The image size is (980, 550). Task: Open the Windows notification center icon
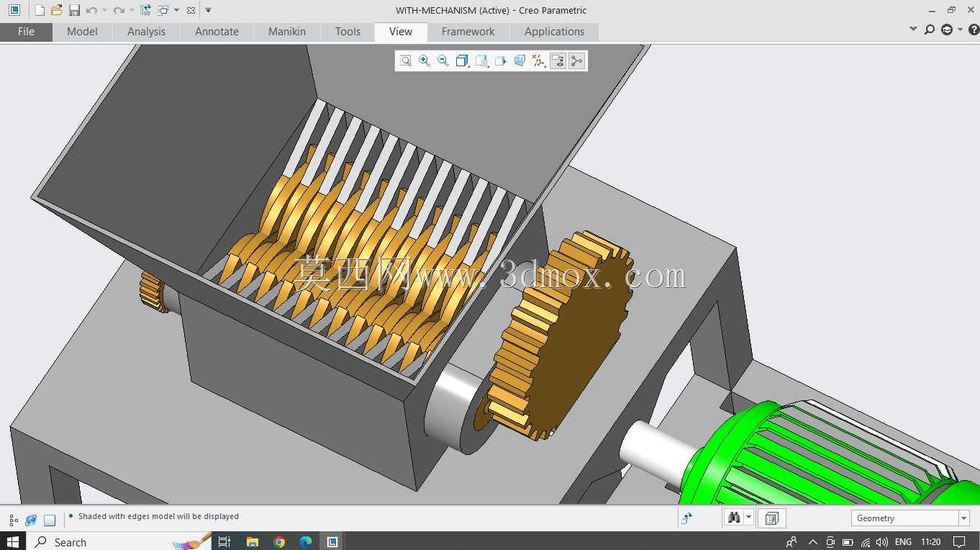pos(959,541)
